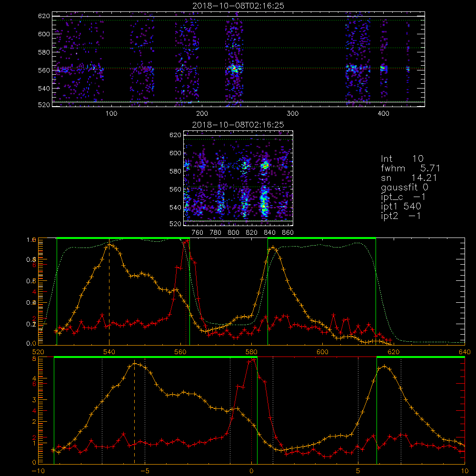The image size is (476, 476).
Task: Click x-axis label 600 on third plot
Action: click(322, 352)
